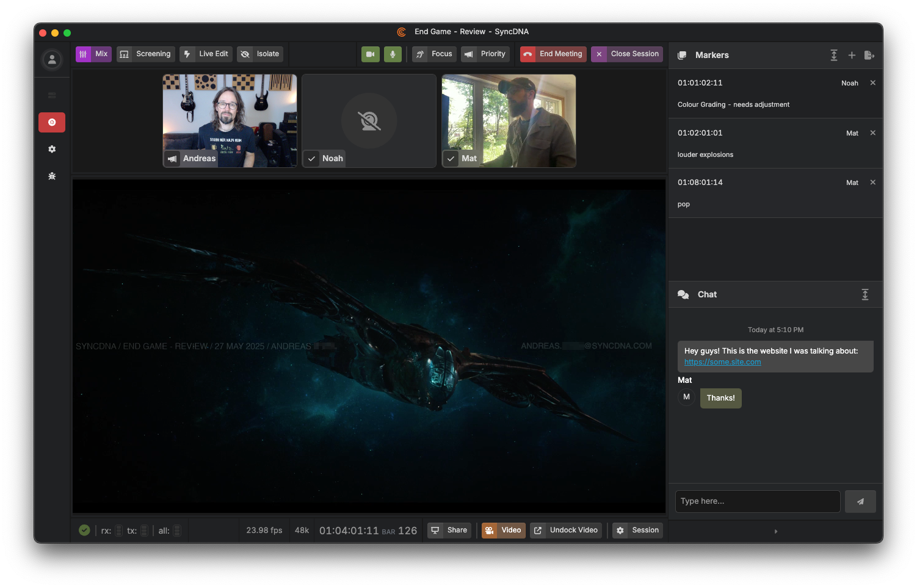Add a new marker with plus icon
The image size is (917, 588).
coord(852,55)
